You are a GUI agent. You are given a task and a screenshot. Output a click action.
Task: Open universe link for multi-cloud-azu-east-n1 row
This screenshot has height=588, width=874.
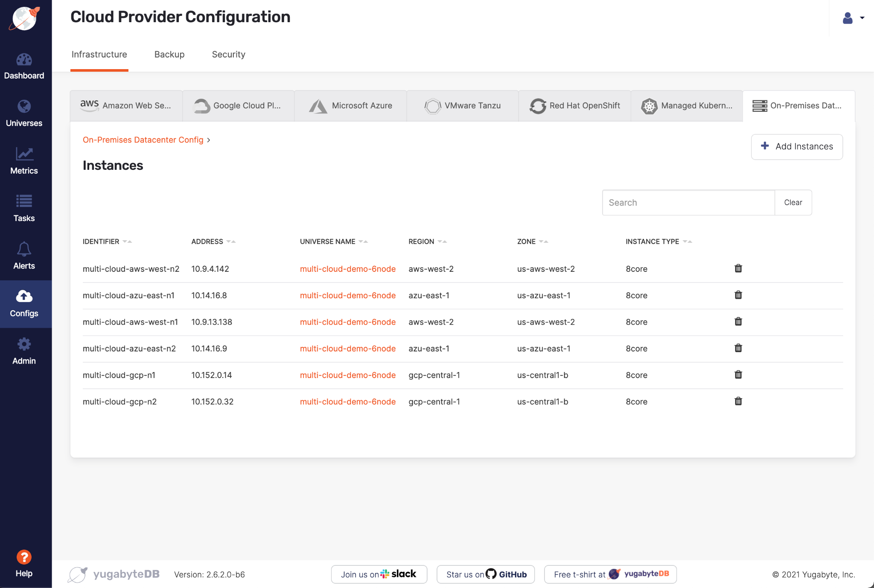[348, 295]
